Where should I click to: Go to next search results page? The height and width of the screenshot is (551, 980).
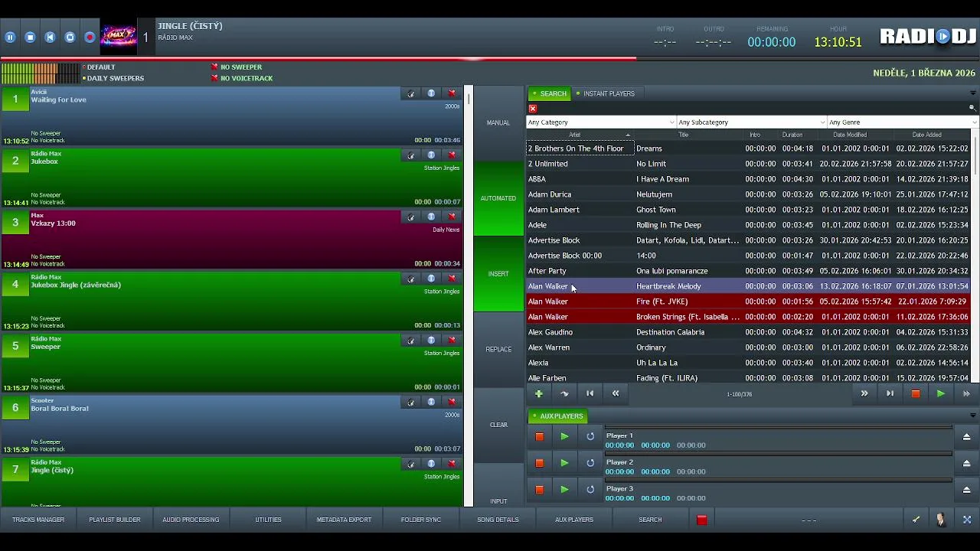864,393
